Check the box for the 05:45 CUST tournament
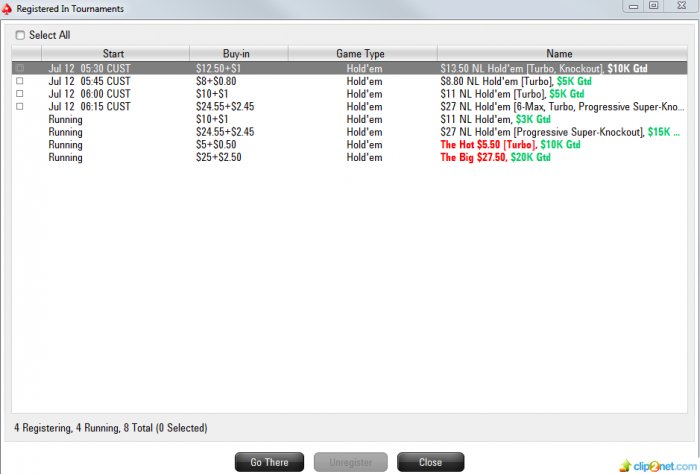700x474 pixels. click(20, 81)
